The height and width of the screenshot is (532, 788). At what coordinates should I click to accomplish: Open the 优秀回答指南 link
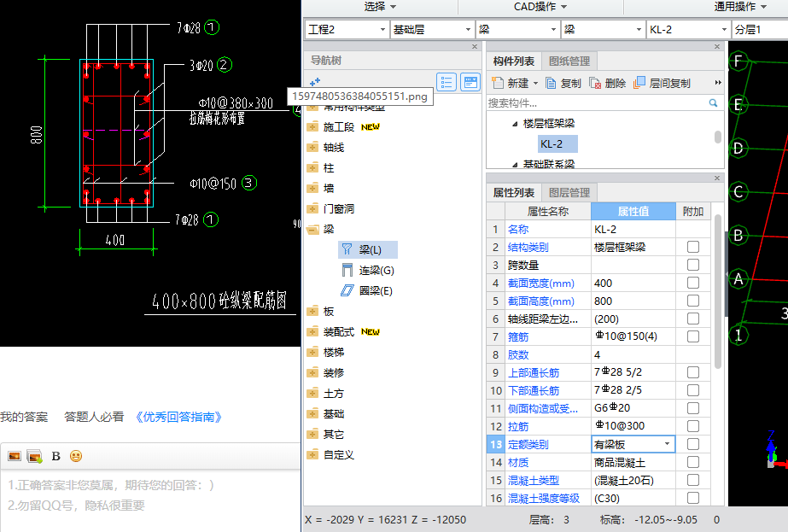coord(178,417)
